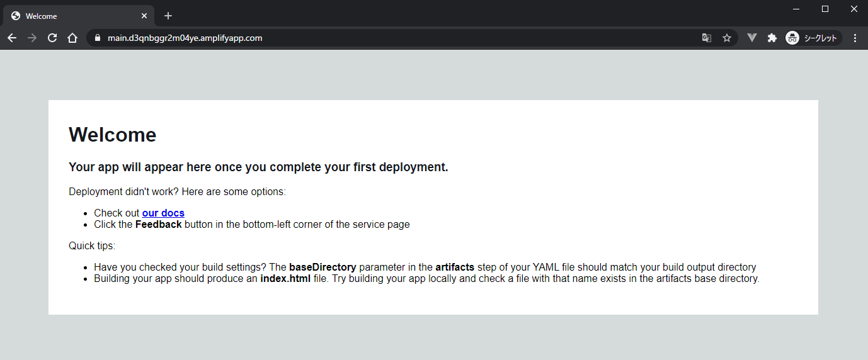
Task: Open the browser home page
Action: [72, 38]
